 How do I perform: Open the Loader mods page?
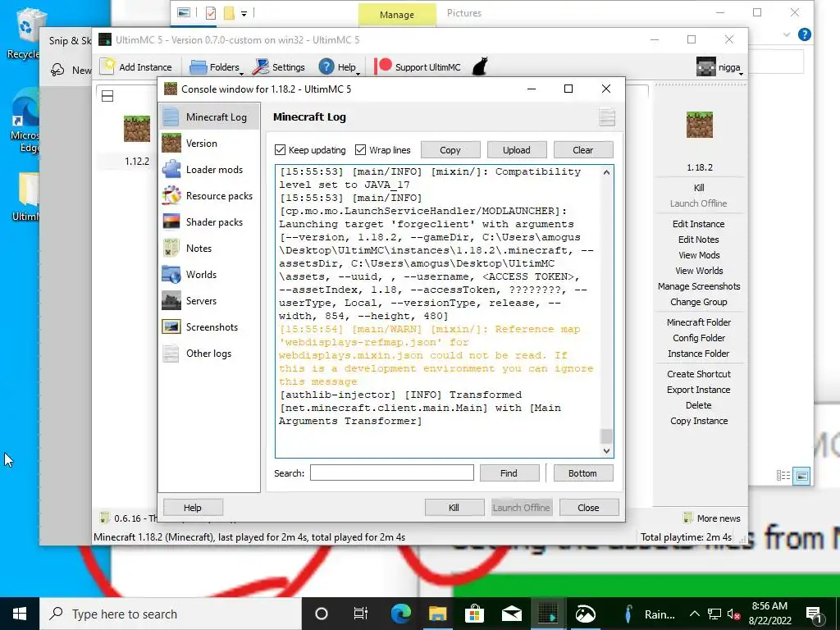pyautogui.click(x=209, y=169)
